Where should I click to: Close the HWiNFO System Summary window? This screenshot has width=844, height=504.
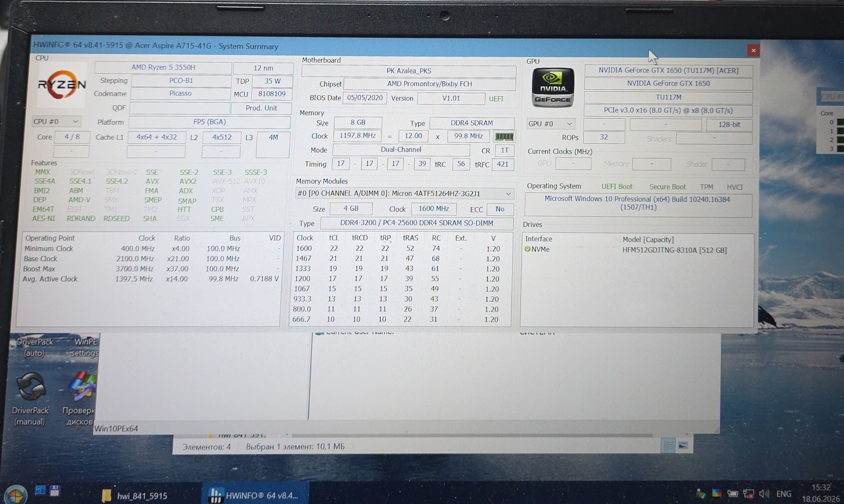753,51
